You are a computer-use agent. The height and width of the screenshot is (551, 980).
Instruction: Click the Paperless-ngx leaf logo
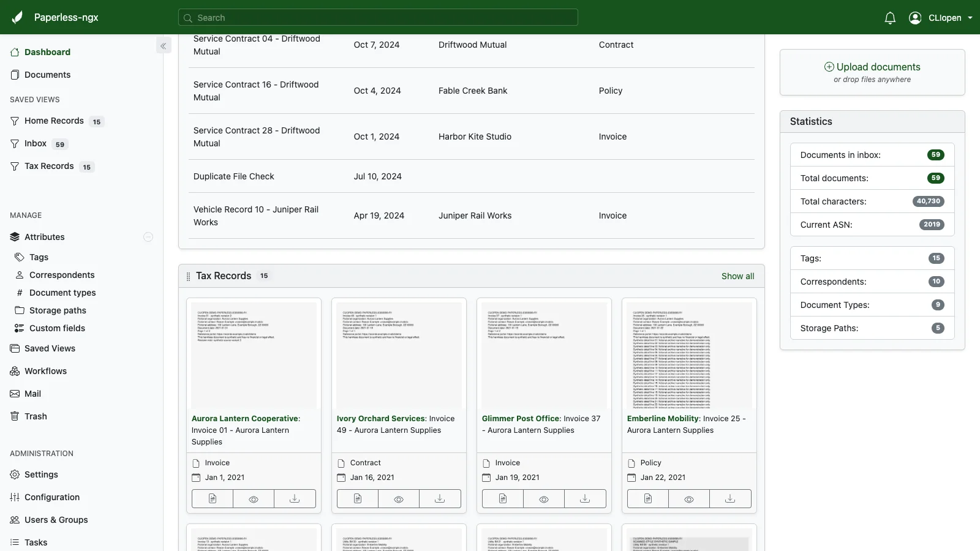coord(17,17)
